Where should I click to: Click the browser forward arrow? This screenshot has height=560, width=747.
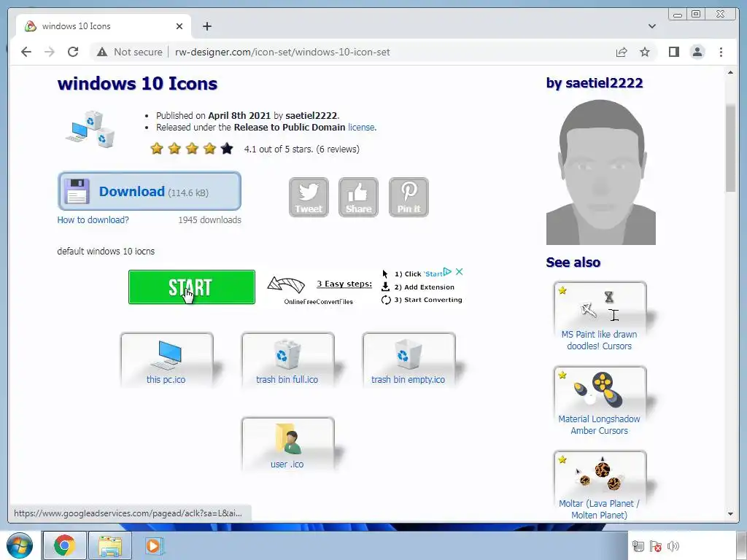[50, 52]
